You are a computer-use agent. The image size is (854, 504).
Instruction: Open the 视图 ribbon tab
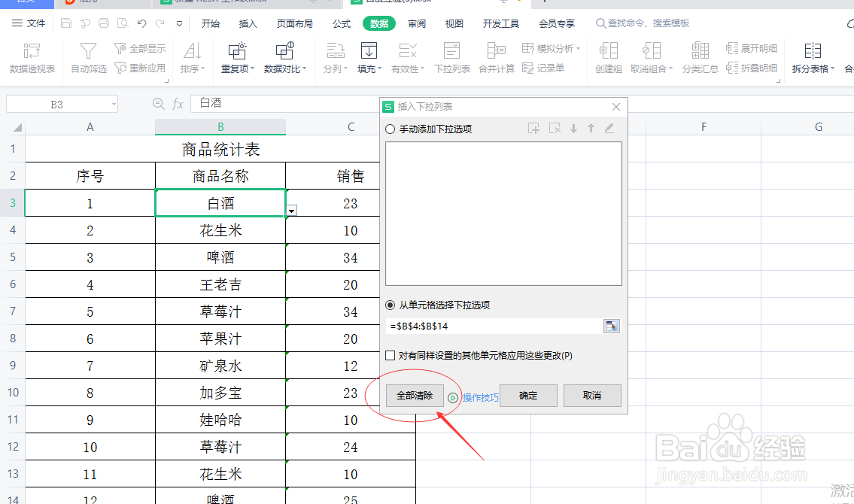454,23
